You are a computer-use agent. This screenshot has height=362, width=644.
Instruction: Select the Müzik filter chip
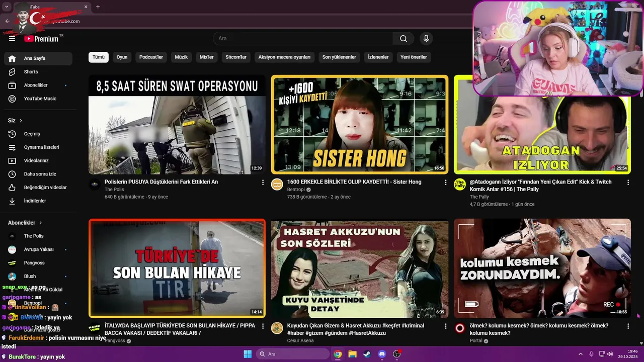pyautogui.click(x=181, y=57)
